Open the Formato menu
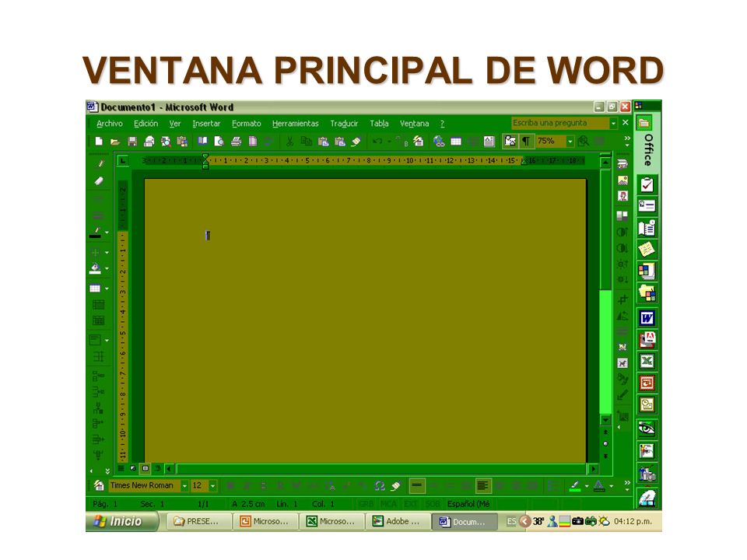747x560 pixels. click(247, 124)
